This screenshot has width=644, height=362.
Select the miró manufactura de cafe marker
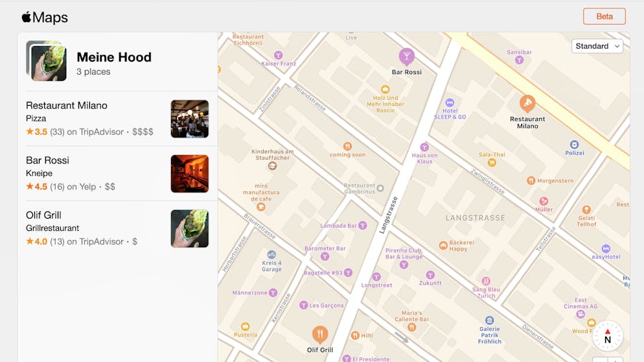260,207
